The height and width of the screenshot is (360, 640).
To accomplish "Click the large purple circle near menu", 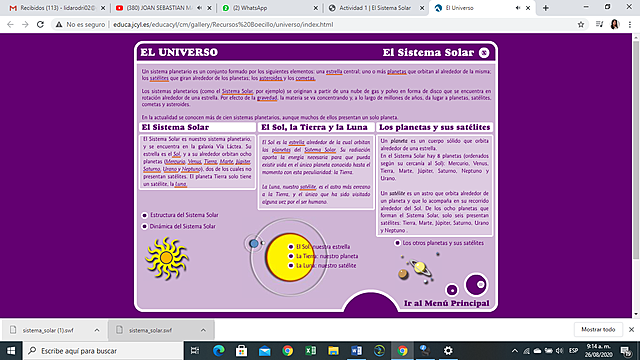I will click(476, 284).
